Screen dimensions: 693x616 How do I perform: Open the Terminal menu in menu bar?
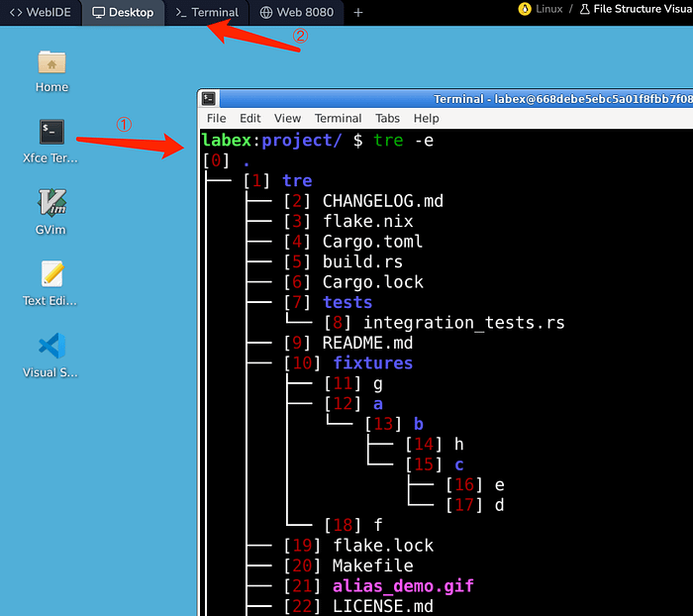coord(338,118)
